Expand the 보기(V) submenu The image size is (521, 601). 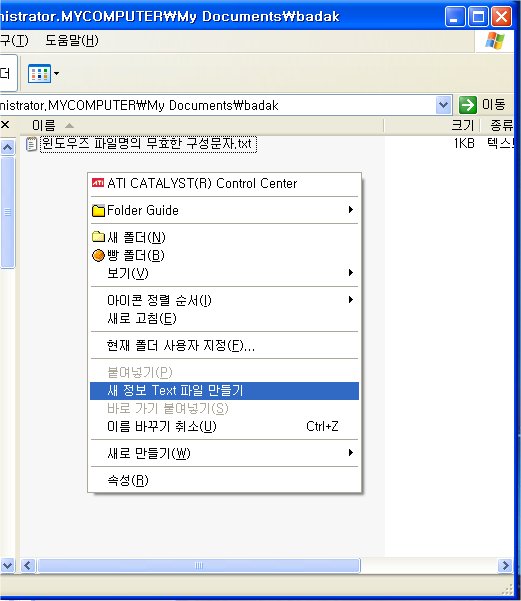tap(224, 273)
